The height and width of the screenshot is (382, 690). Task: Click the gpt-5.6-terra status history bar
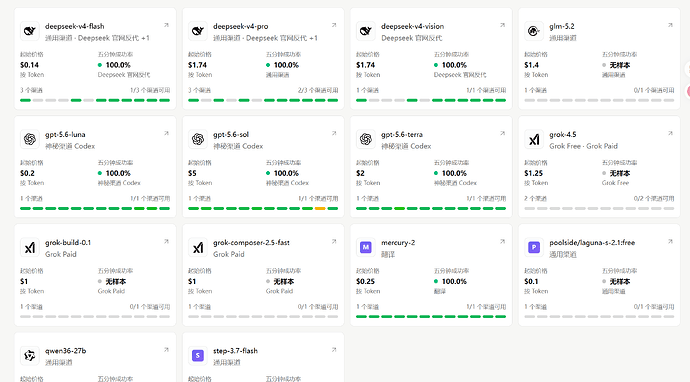[431, 209]
